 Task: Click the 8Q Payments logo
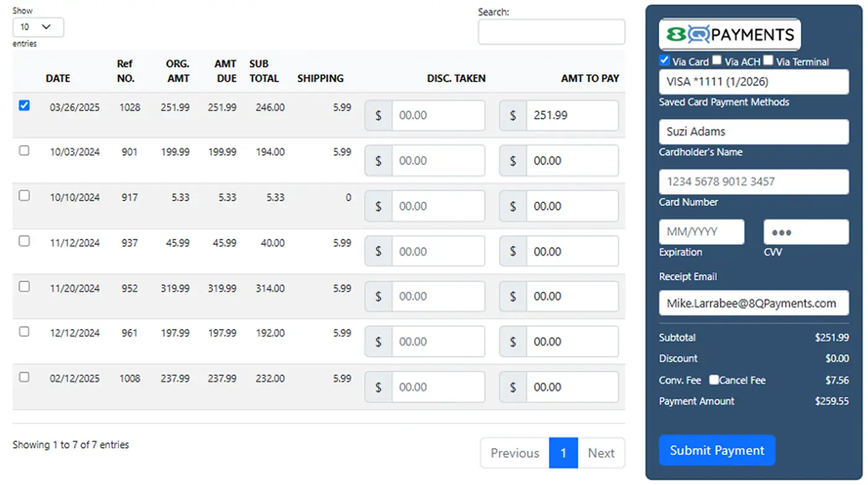(730, 35)
